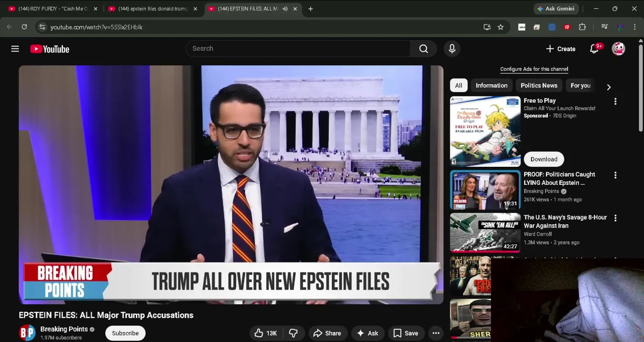
Task: Open the SINK 'EM ALL Navy thumbnail
Action: [485, 233]
